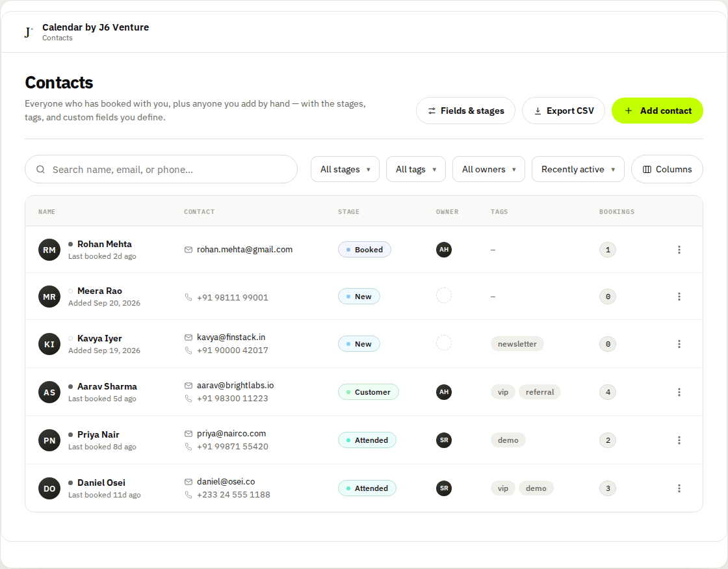Open Priya Nair contact name
The width and height of the screenshot is (728, 569).
(x=98, y=435)
